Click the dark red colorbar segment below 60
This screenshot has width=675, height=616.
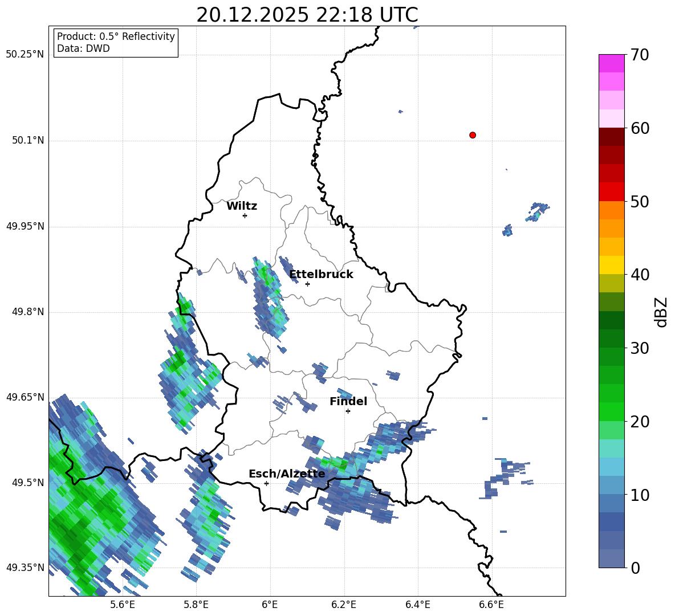coord(611,137)
